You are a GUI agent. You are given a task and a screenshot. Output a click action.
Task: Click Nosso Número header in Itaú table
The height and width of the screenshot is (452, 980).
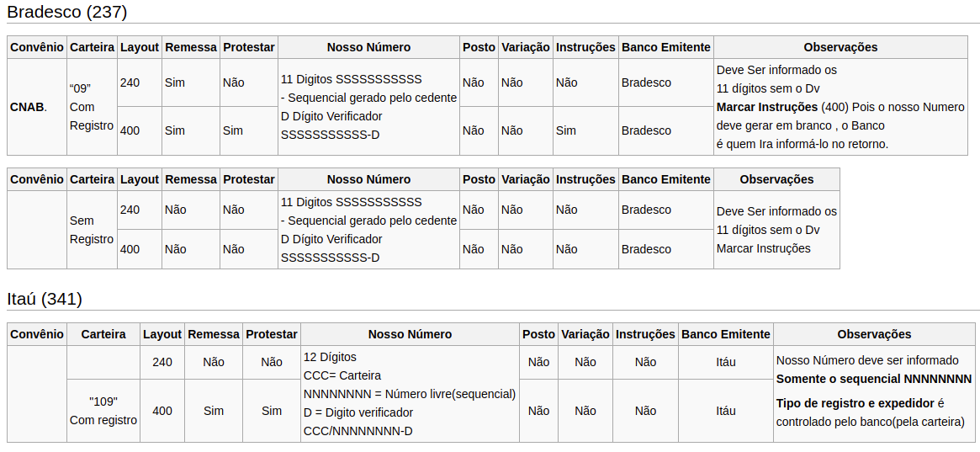point(410,334)
